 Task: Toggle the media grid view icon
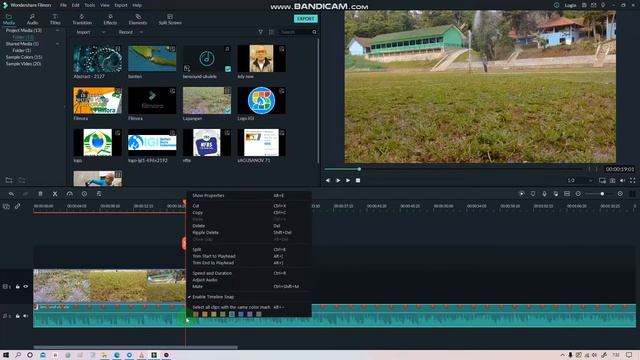[x=271, y=32]
